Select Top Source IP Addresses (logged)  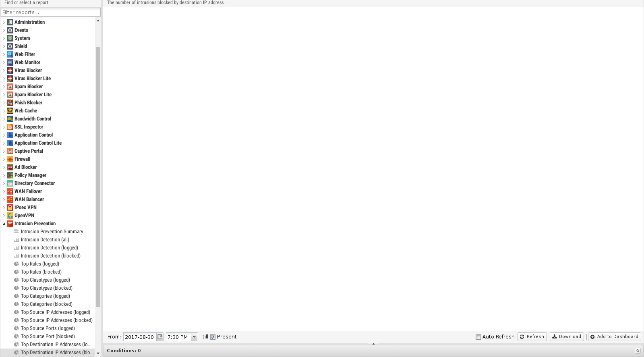[x=56, y=312]
